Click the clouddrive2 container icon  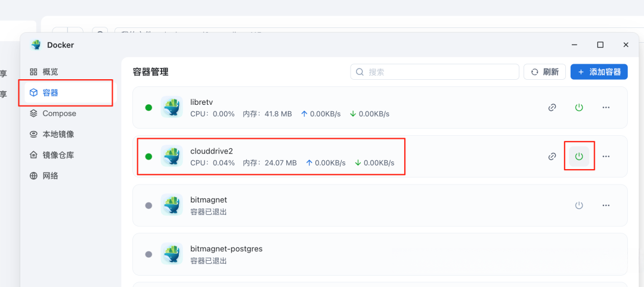coord(172,156)
